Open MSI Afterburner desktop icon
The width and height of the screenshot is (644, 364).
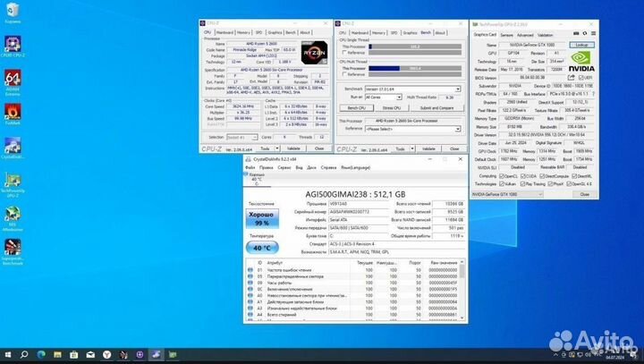click(13, 218)
